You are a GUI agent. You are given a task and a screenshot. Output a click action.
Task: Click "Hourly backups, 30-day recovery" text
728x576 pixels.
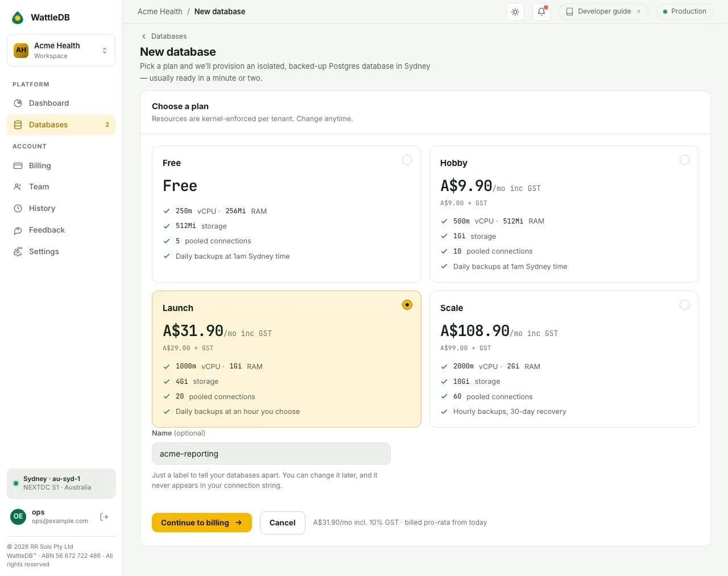pos(510,412)
